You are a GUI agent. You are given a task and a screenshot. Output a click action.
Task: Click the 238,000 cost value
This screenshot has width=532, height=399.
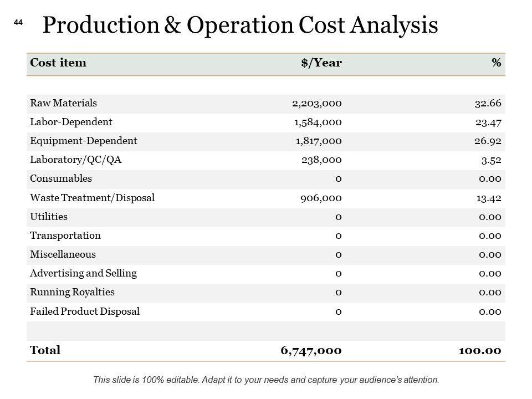(x=321, y=160)
